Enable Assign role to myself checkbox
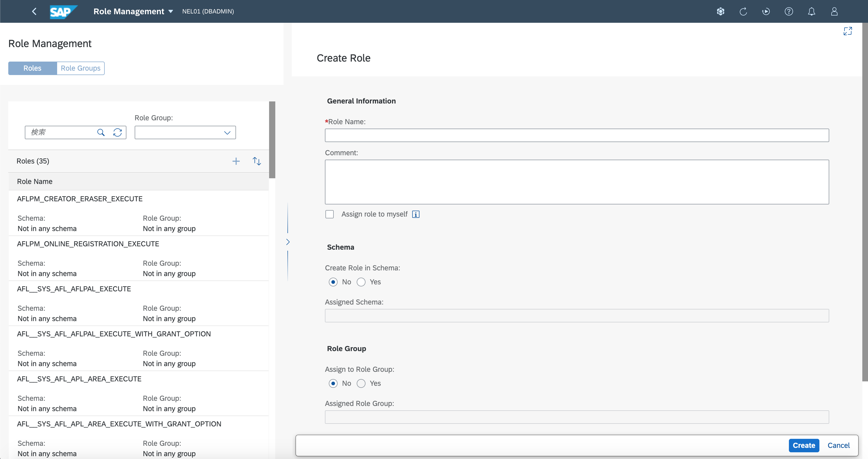The image size is (868, 459). [330, 214]
